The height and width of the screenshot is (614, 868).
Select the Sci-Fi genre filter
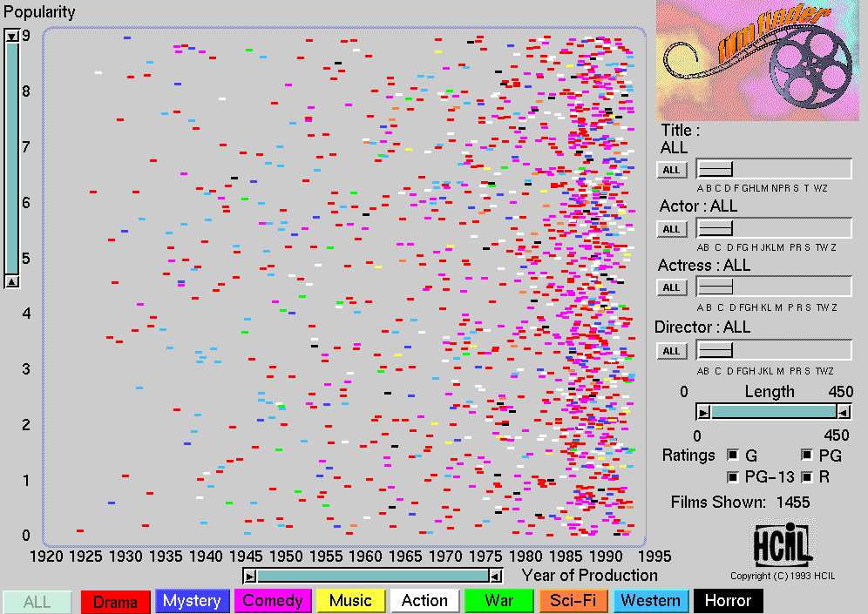tap(573, 601)
